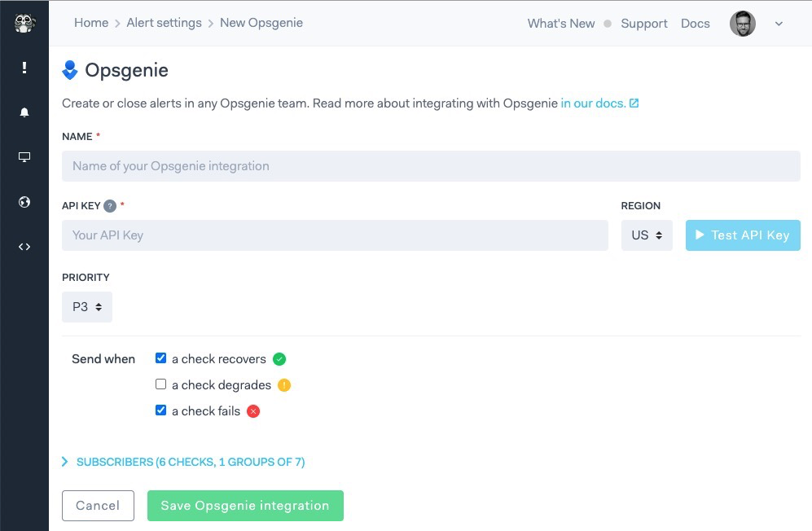The width and height of the screenshot is (812, 531).
Task: Open the dashboards monitor icon in sidebar
Action: tap(24, 156)
